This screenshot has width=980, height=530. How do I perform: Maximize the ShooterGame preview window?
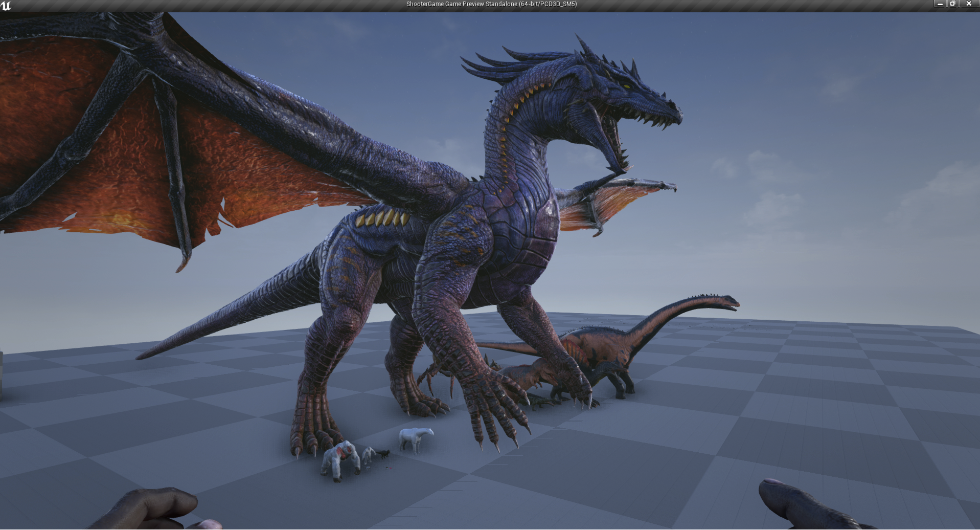pos(952,4)
